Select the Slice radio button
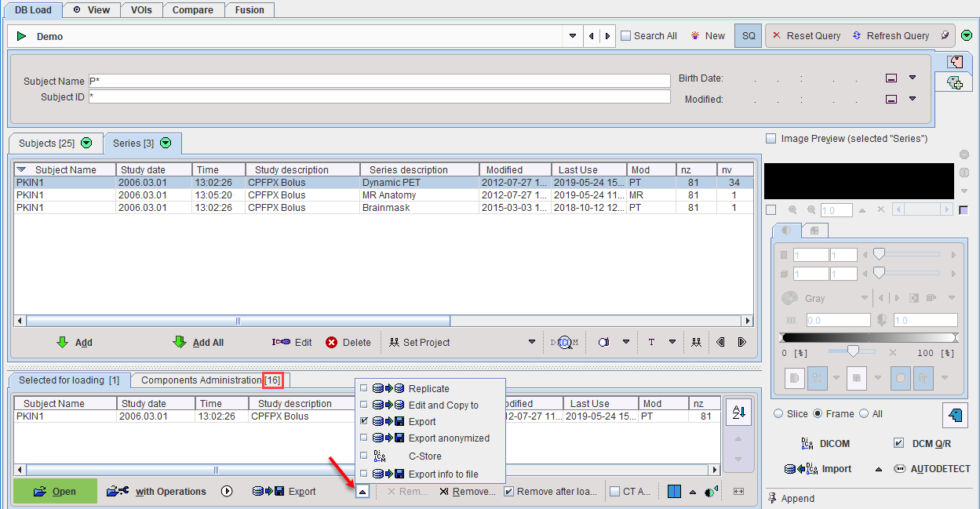Image resolution: width=980 pixels, height=509 pixels. (778, 413)
